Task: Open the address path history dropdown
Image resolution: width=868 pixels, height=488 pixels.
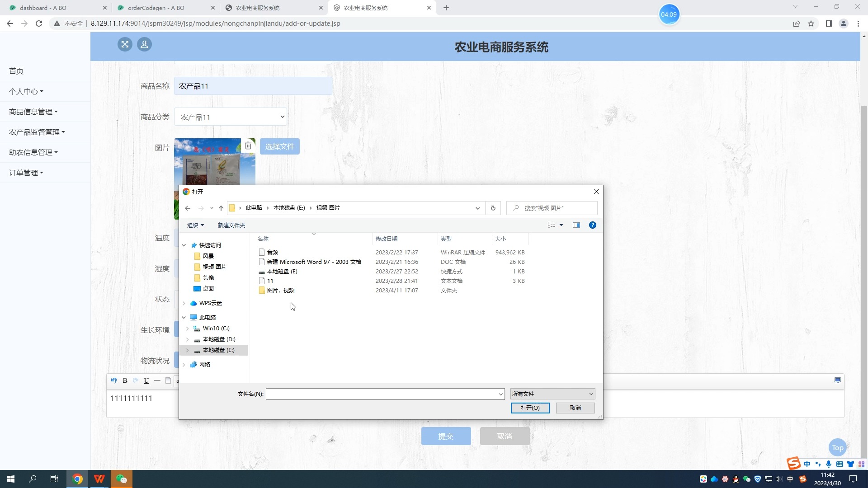Action: [477, 208]
